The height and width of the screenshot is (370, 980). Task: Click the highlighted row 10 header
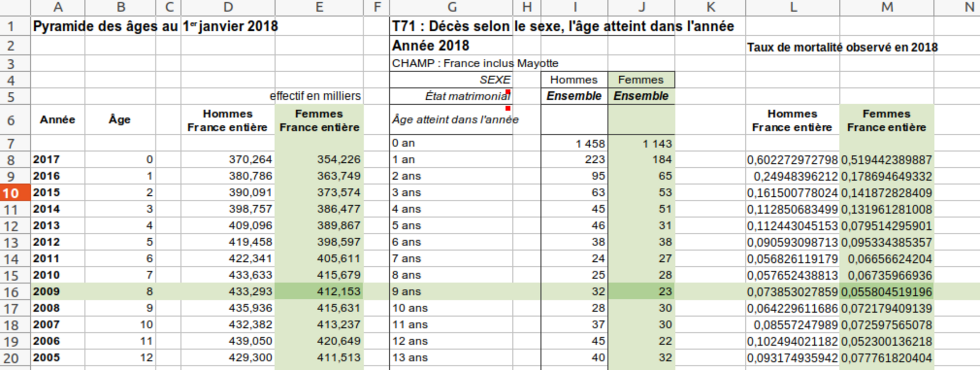click(12, 193)
